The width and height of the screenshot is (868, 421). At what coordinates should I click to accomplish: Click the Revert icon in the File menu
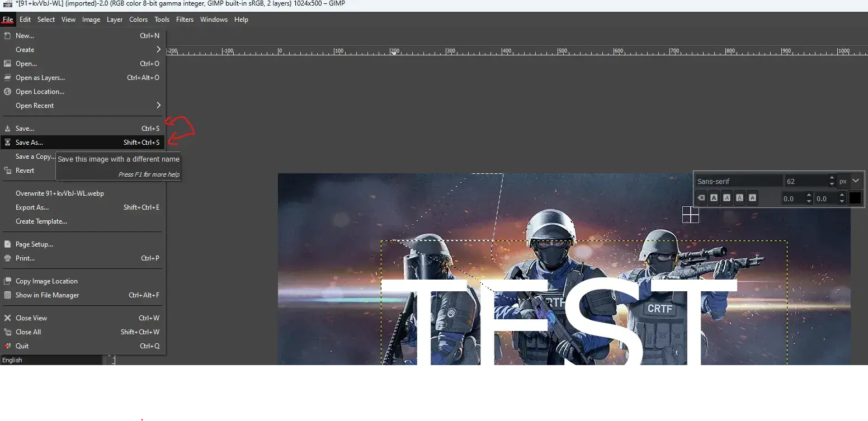[x=8, y=171]
